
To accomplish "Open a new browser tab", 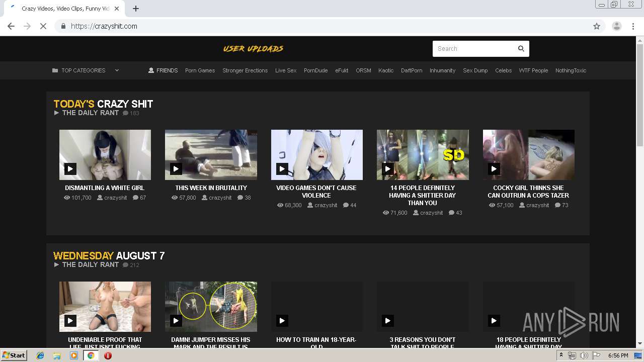I will [136, 9].
